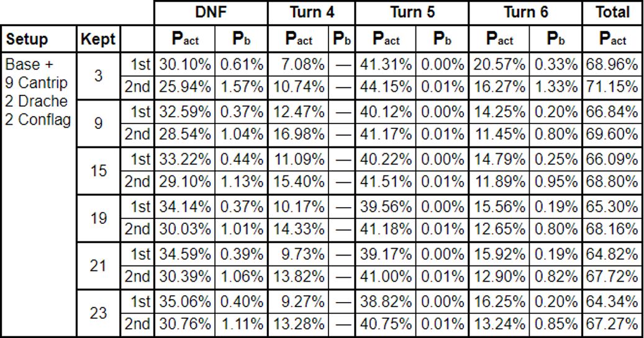This screenshot has height=338, width=644.
Task: Select the Turn 6 header cell
Action: (x=525, y=13)
